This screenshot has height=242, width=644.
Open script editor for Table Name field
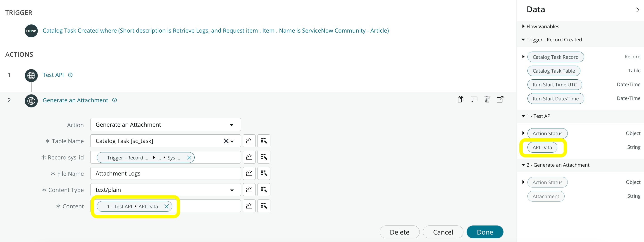(x=249, y=141)
